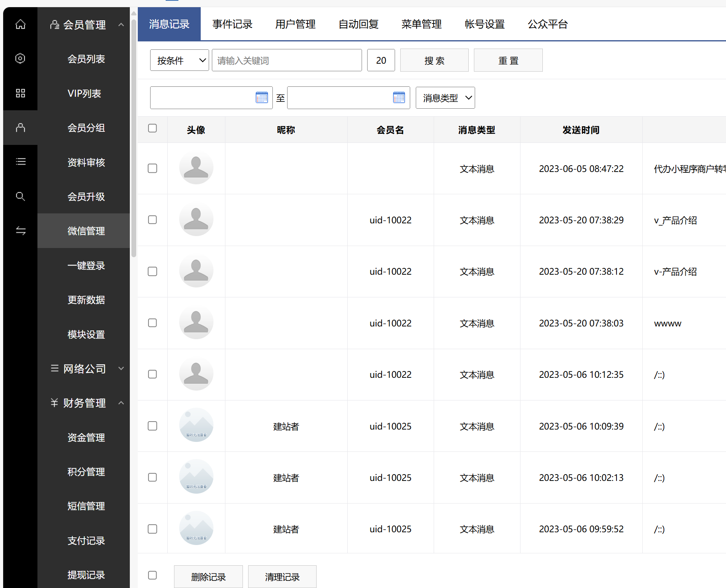The width and height of the screenshot is (726, 588).
Task: Check the 2023-05-20 07:38:03 message row
Action: click(x=152, y=323)
